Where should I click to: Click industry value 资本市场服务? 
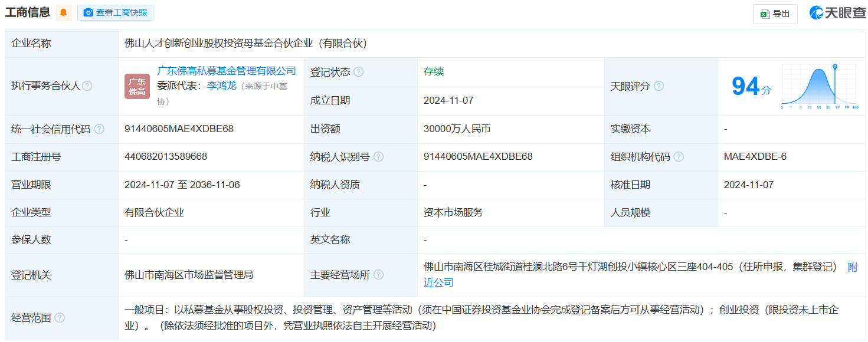[453, 213]
